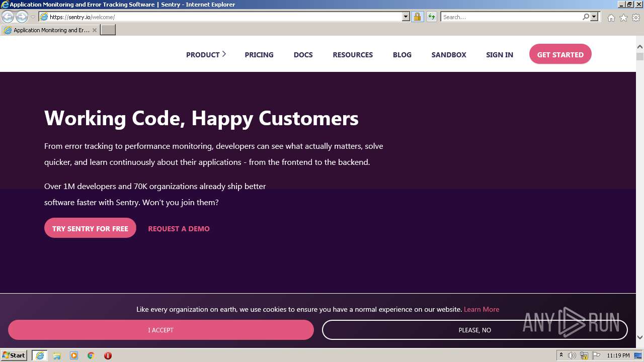Visit the BLOG link

pos(402,55)
